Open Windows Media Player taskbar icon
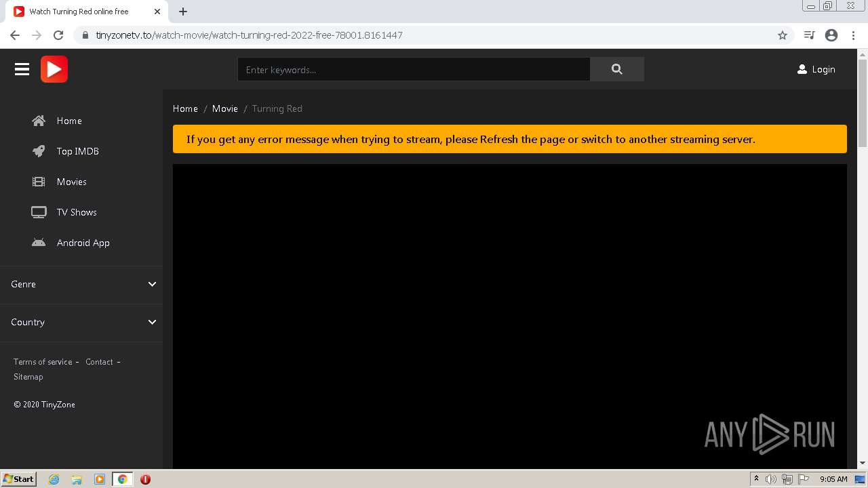Screen dimensions: 868x488 point(100,479)
